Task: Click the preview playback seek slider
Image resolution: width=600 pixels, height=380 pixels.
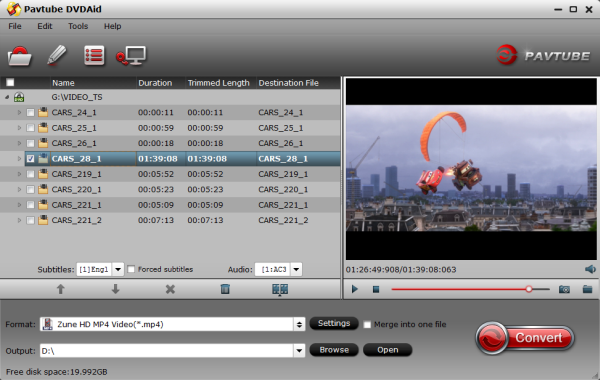Action: pos(470,289)
